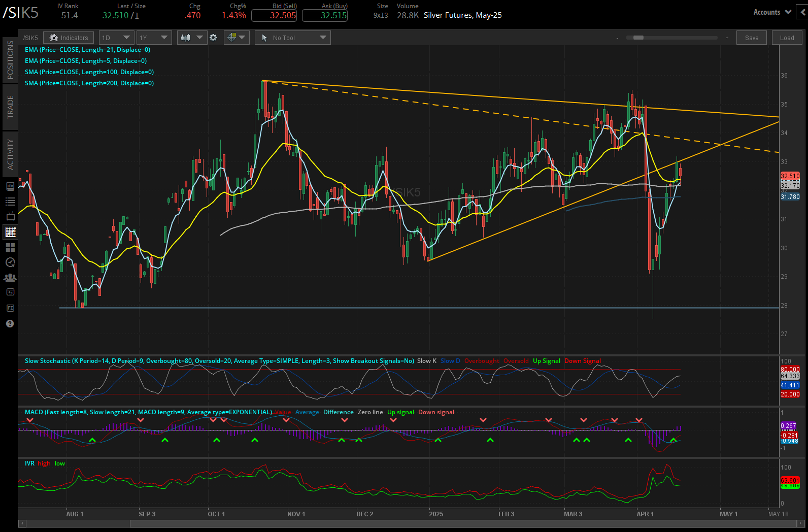Click the four-square grid layout icon

(x=10, y=247)
